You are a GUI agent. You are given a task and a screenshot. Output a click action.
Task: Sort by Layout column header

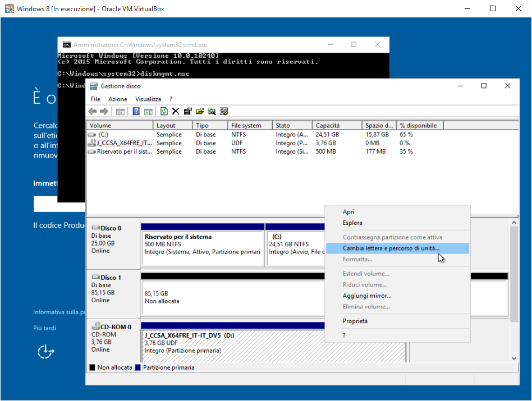[x=173, y=126]
